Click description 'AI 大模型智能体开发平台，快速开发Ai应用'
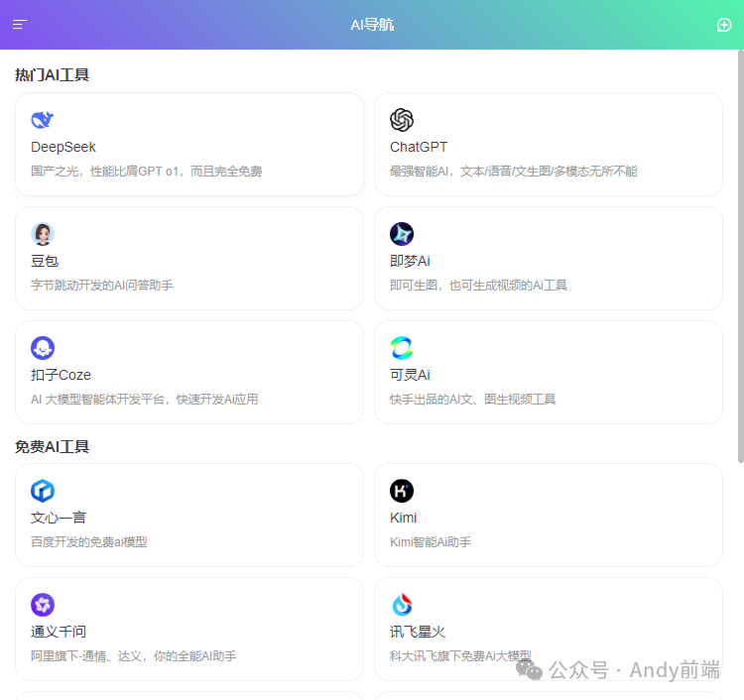 (x=144, y=400)
